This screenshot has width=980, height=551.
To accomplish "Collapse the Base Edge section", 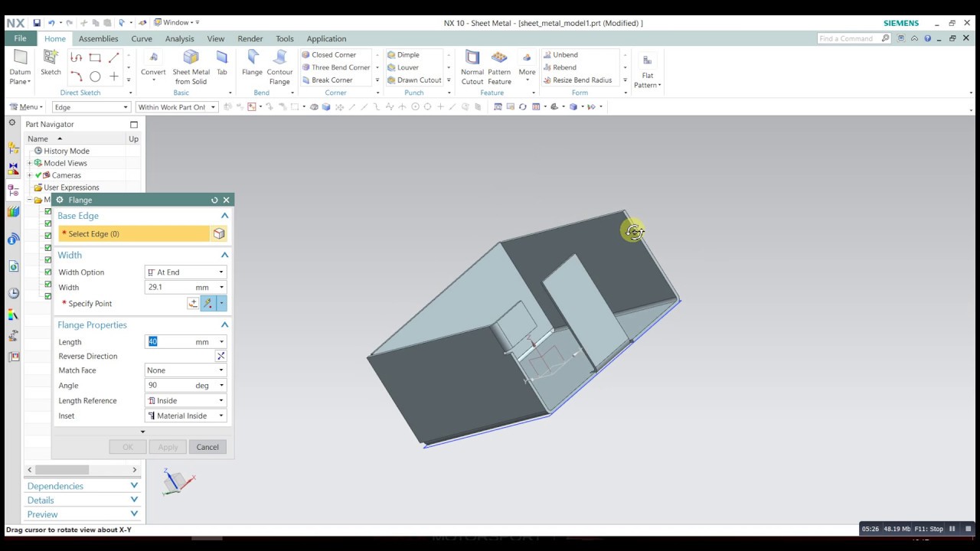I will (224, 216).
